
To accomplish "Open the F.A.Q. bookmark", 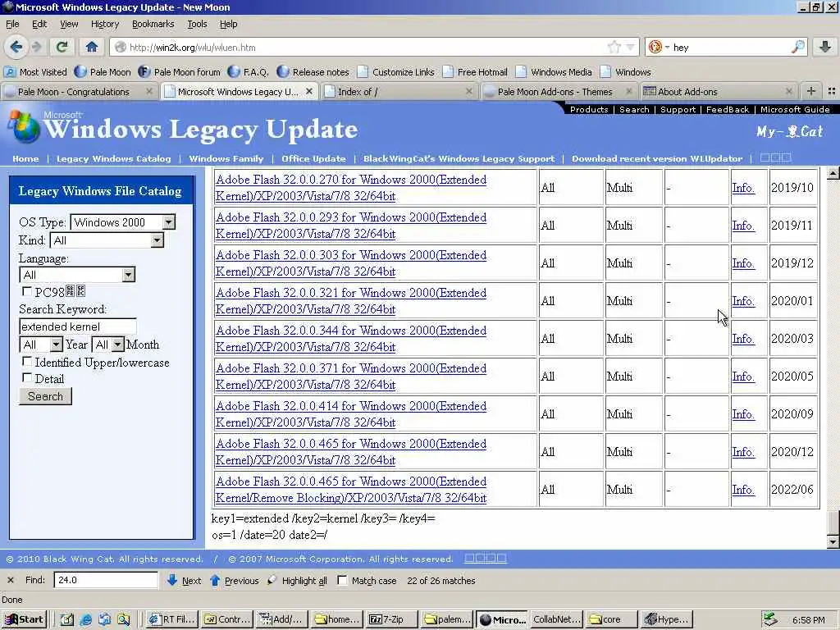I will point(248,72).
